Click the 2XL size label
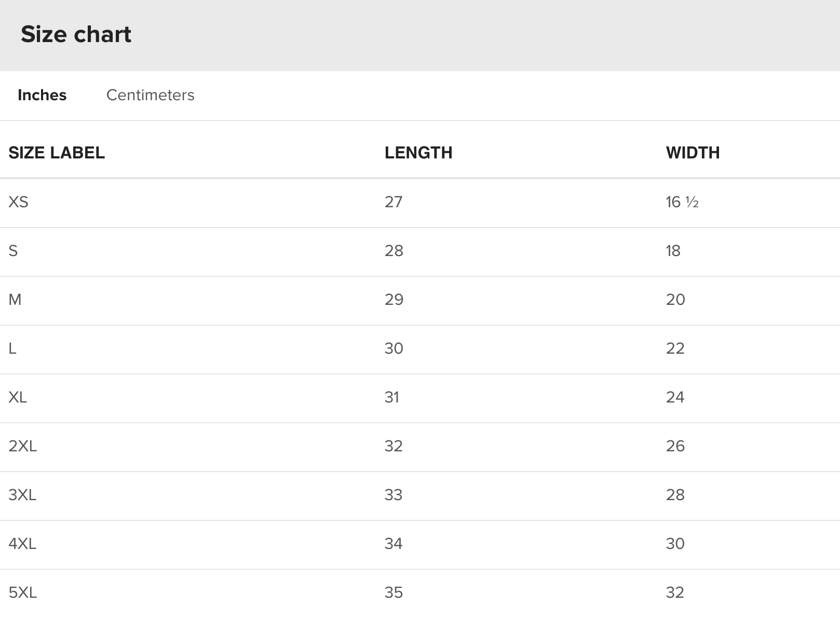 tap(23, 446)
